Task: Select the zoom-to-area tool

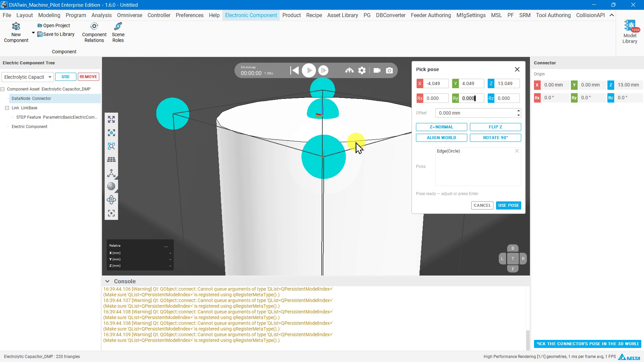Action: pos(111,146)
